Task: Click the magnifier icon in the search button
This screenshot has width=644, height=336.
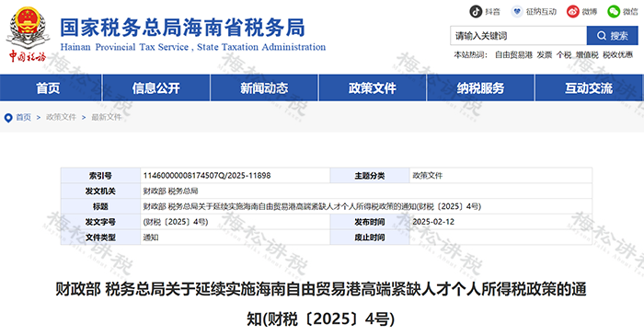Action: (x=602, y=36)
